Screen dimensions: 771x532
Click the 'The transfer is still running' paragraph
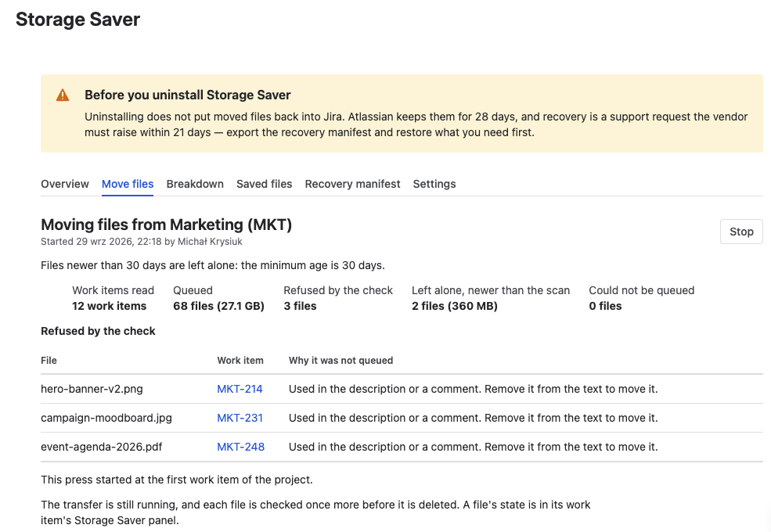(315, 512)
